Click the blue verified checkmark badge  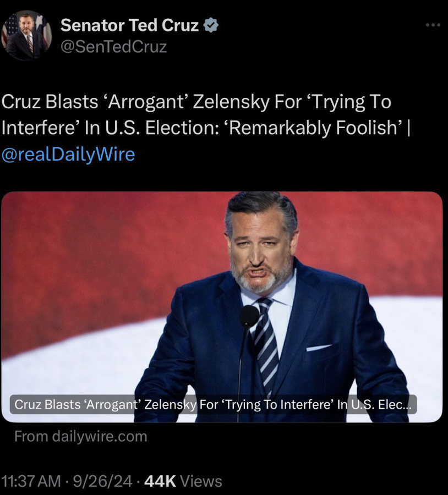(211, 25)
